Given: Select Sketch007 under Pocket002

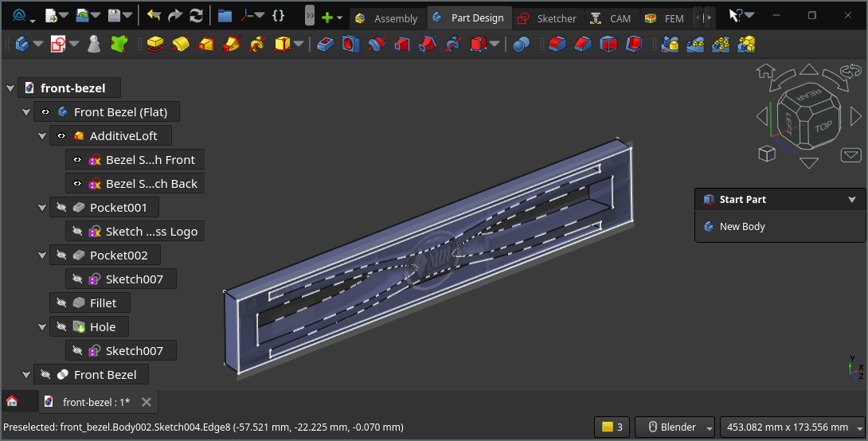Looking at the screenshot, I should coord(134,279).
